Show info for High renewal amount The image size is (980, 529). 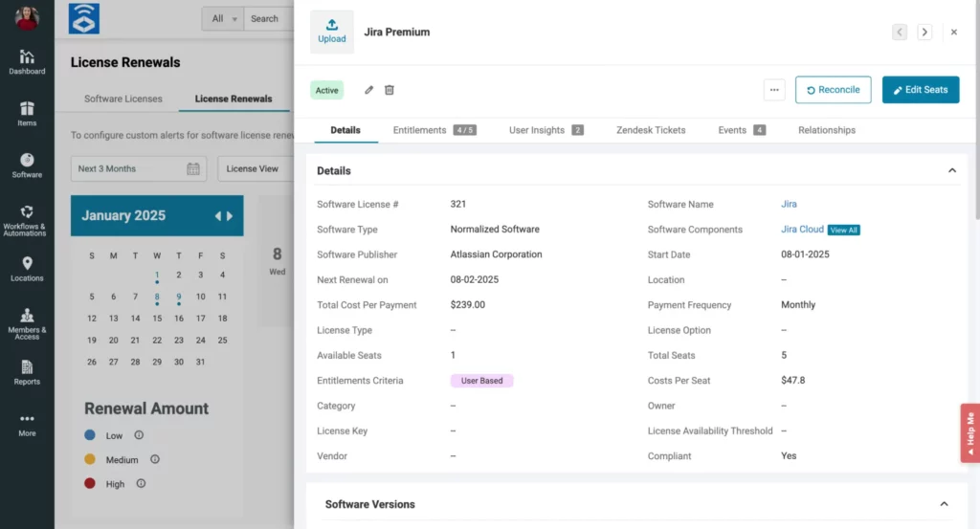(x=141, y=483)
